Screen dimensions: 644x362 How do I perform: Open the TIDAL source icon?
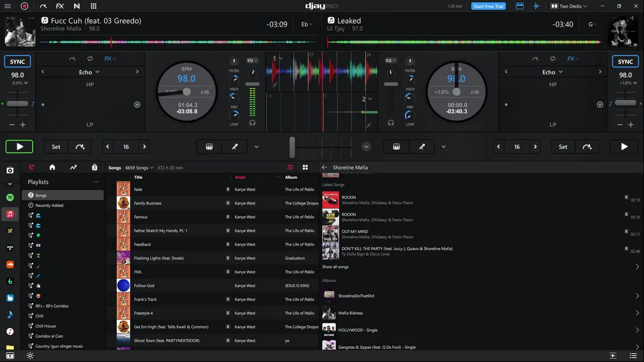10,247
